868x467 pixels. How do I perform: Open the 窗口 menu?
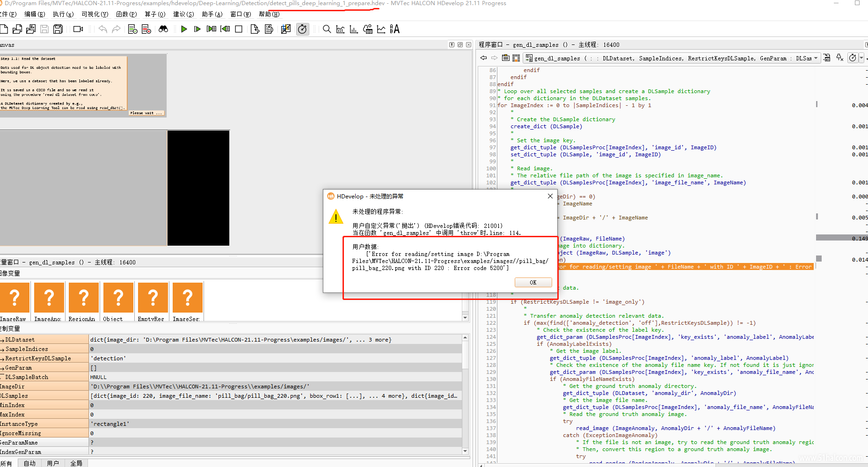click(x=241, y=14)
